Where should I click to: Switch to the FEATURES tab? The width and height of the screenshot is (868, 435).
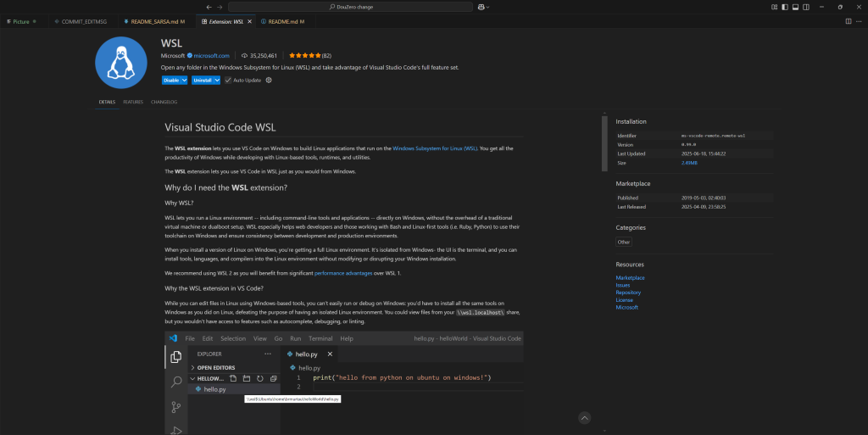click(x=133, y=102)
